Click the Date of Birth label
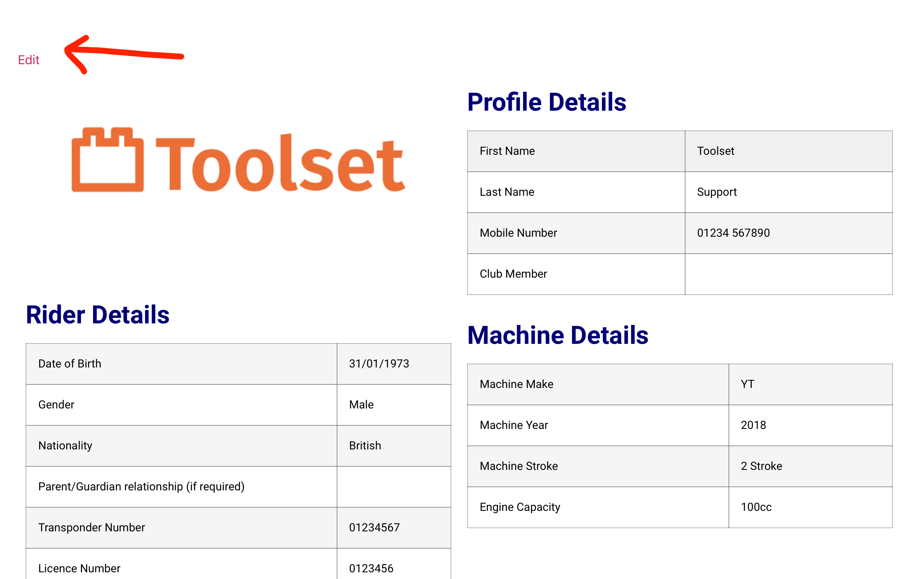 click(x=70, y=364)
